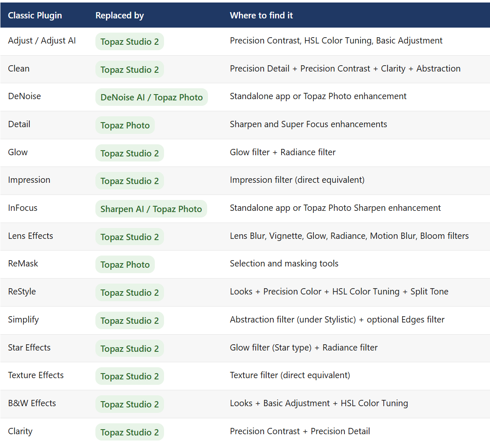Image resolution: width=490 pixels, height=448 pixels.
Task: Select the 'Impression' plugin name cell
Action: click(x=29, y=180)
